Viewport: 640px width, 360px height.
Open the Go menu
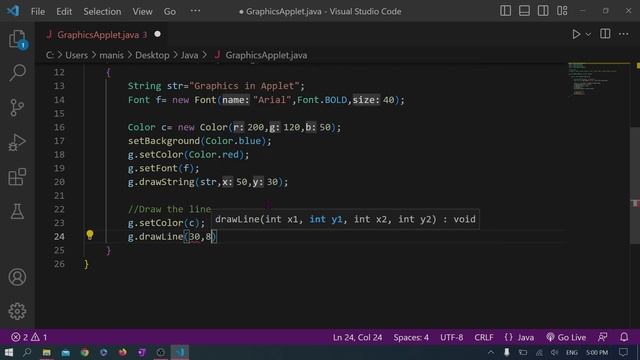(x=170, y=11)
